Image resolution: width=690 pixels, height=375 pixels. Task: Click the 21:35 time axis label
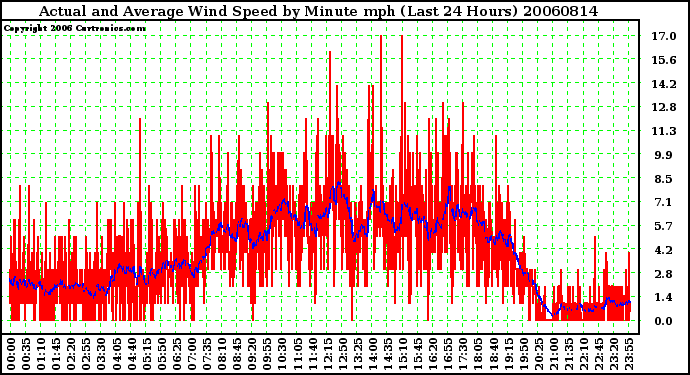[568, 354]
